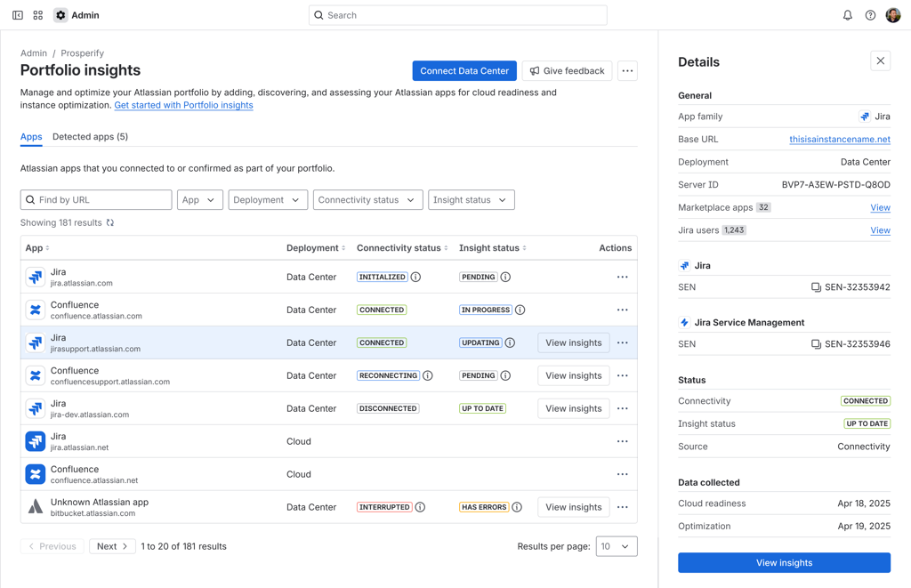The width and height of the screenshot is (911, 588).
Task: Open actions menu for jira.atlassian.net row
Action: tap(622, 441)
